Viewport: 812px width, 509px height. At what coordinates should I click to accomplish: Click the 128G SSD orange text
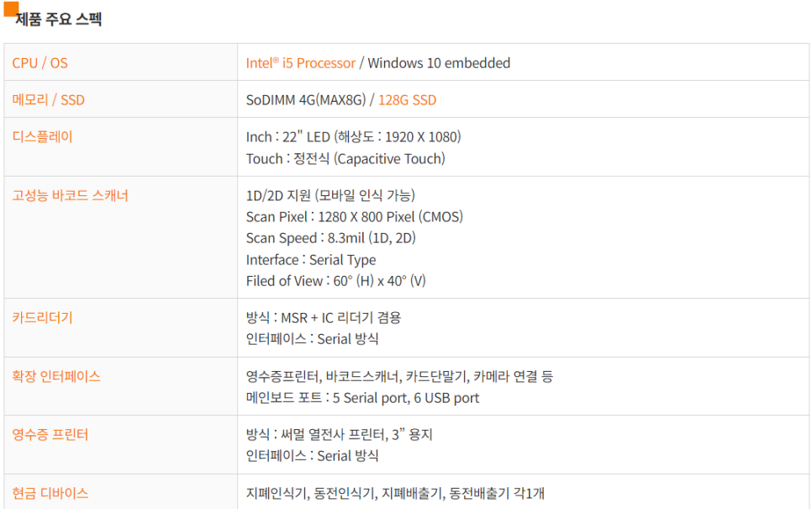pos(407,100)
